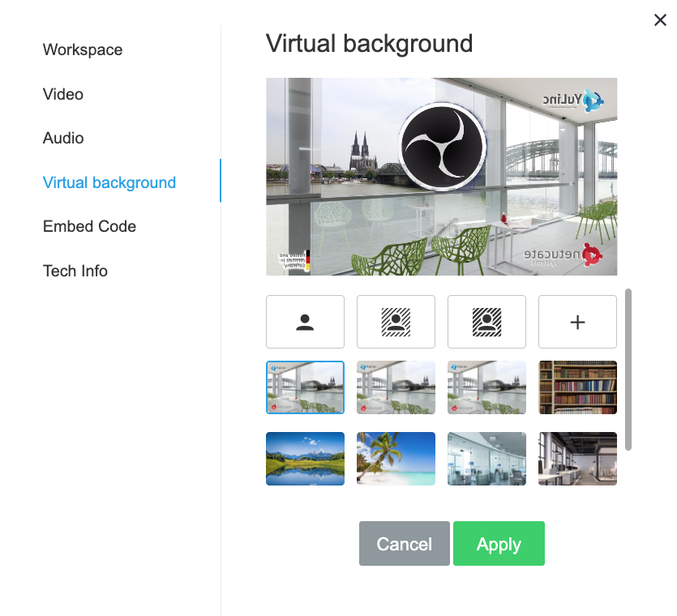The width and height of the screenshot is (677, 616).
Task: Select the no-background person icon option
Action: [305, 322]
